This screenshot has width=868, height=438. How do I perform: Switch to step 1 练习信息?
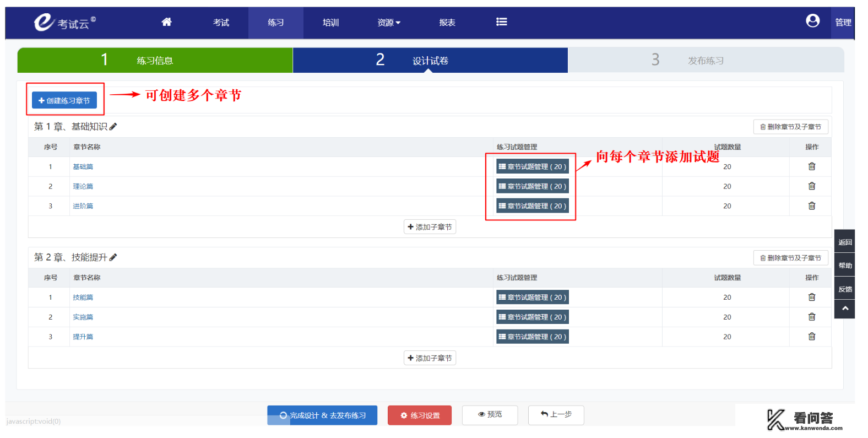155,60
